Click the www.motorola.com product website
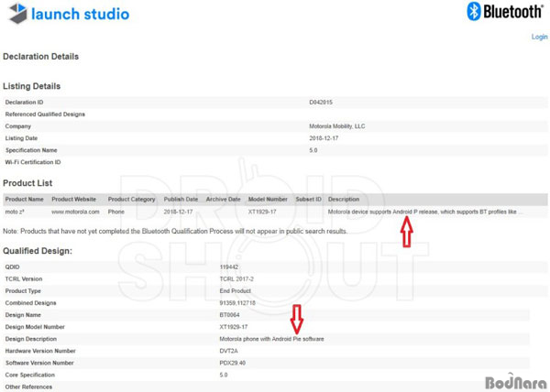 pos(75,212)
